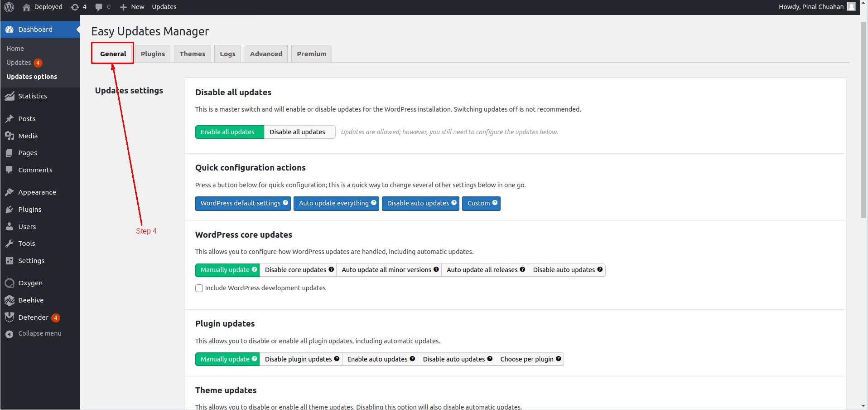Click the scrollbar down arrow

[x=863, y=406]
